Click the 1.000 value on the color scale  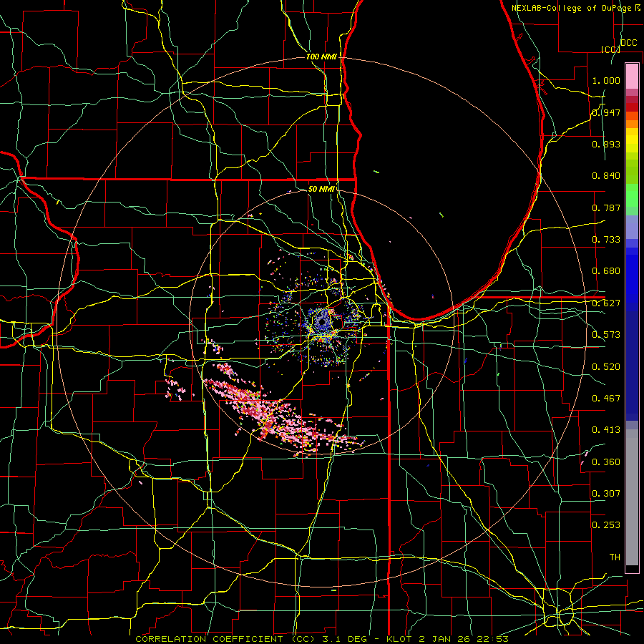click(606, 80)
